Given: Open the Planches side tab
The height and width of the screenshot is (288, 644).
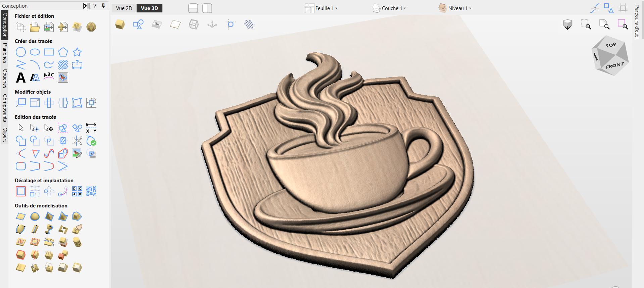Looking at the screenshot, I should tap(5, 53).
